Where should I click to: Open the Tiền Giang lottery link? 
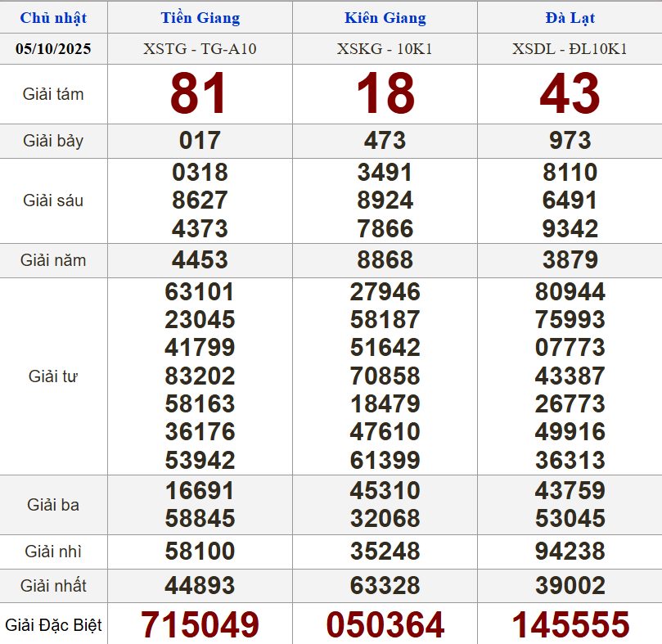coord(200,18)
